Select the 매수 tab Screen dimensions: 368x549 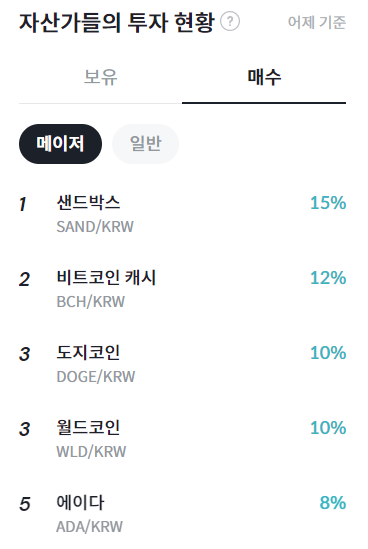tap(264, 77)
